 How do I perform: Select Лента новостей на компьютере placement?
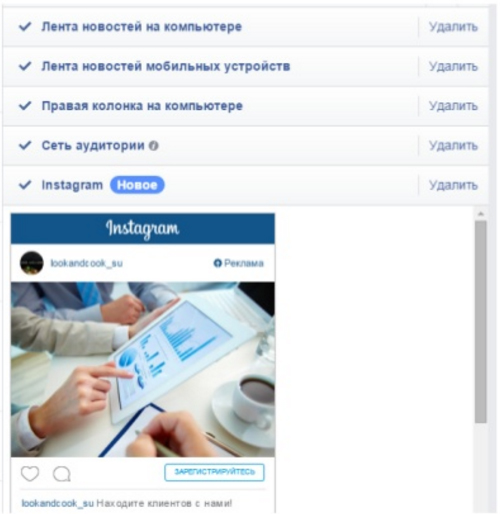click(x=142, y=26)
